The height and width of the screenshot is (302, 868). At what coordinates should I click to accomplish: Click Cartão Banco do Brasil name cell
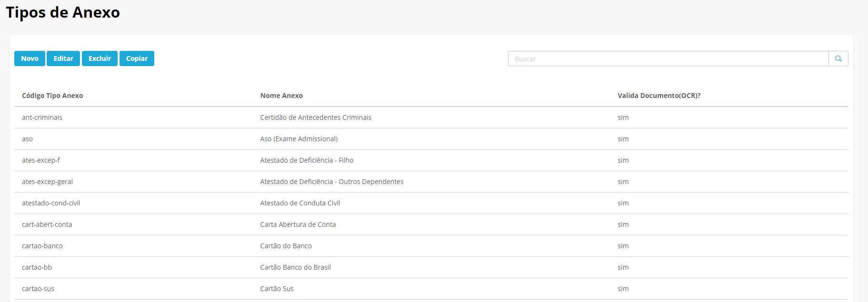[295, 267]
